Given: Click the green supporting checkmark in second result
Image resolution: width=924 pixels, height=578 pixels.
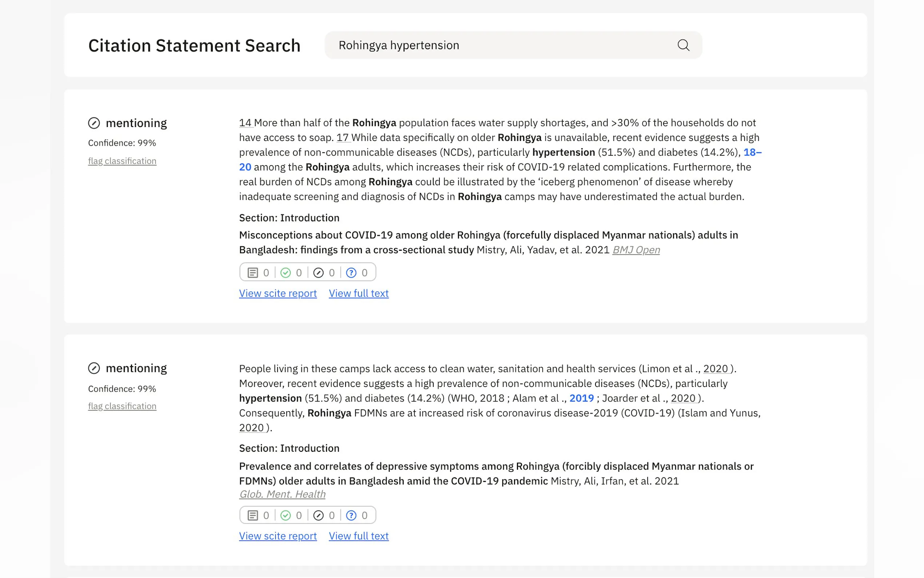Looking at the screenshot, I should pos(285,515).
